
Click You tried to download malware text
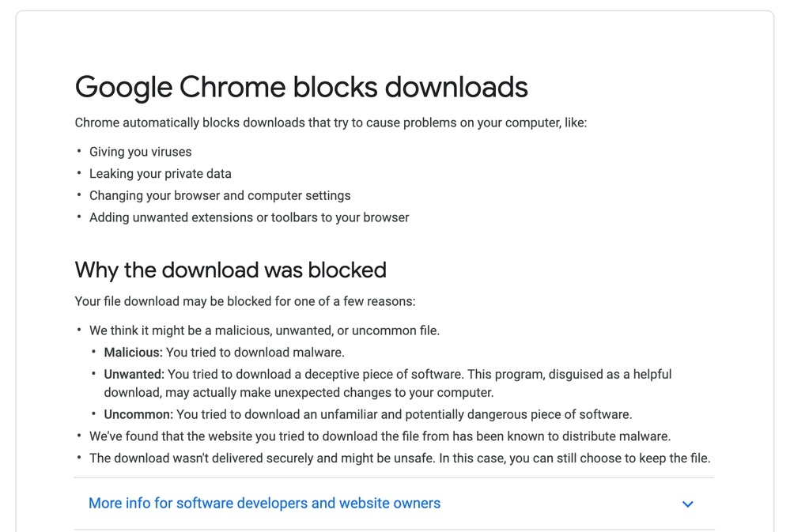[255, 352]
